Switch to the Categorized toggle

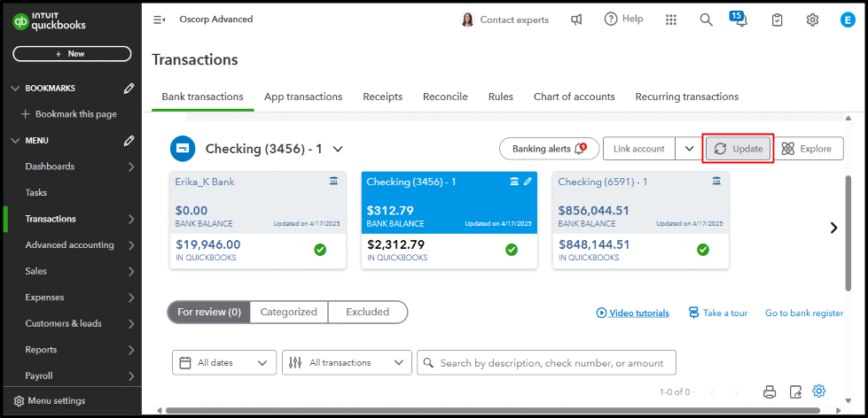[x=288, y=312]
